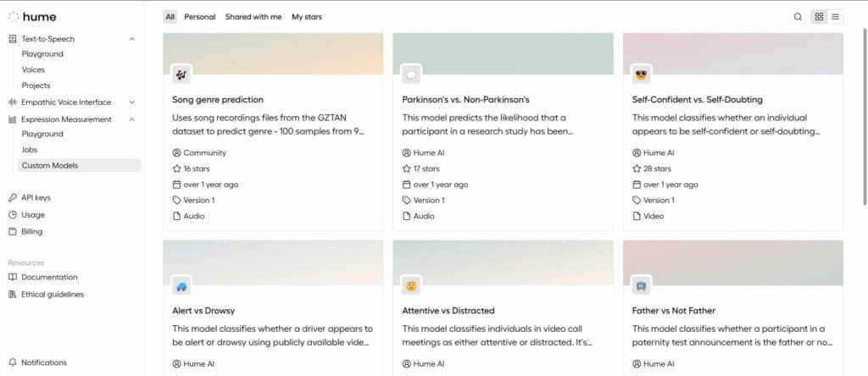Click the search magnifier icon

click(798, 17)
